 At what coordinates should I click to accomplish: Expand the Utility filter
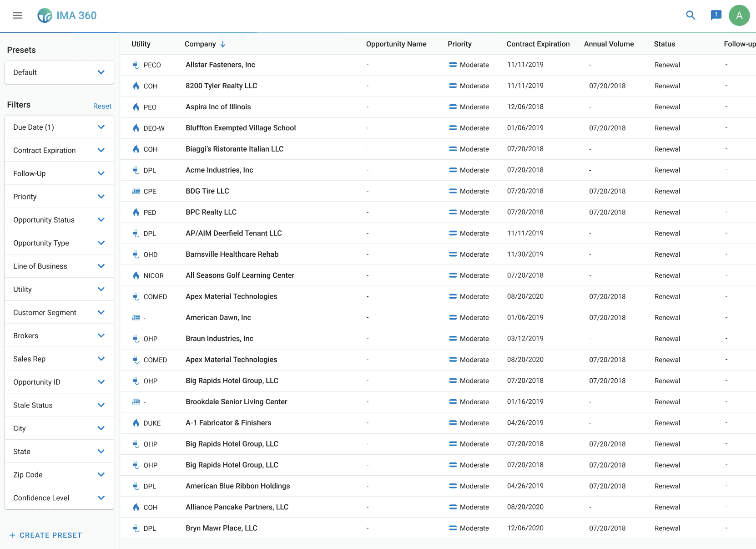coord(59,290)
